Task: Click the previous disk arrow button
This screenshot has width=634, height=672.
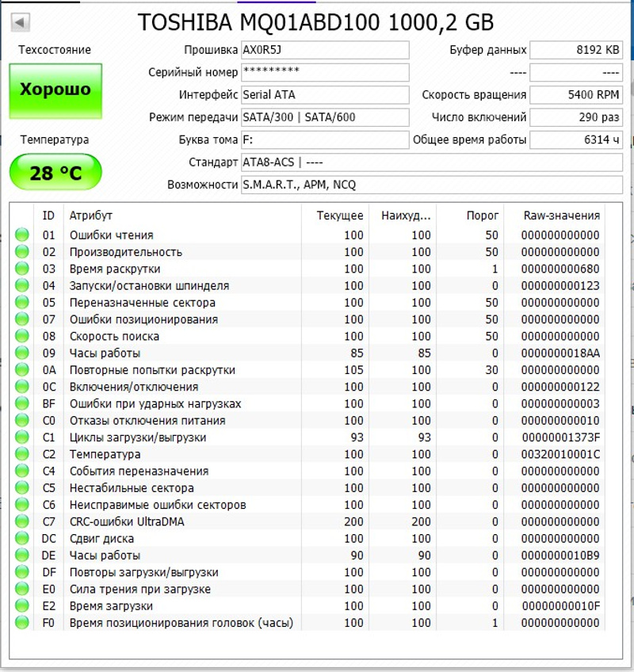Action: [21, 23]
